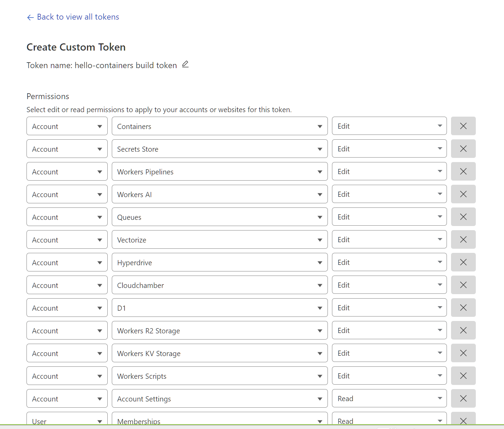Remove the Containers permission row
Image resolution: width=504 pixels, height=429 pixels.
pos(463,126)
